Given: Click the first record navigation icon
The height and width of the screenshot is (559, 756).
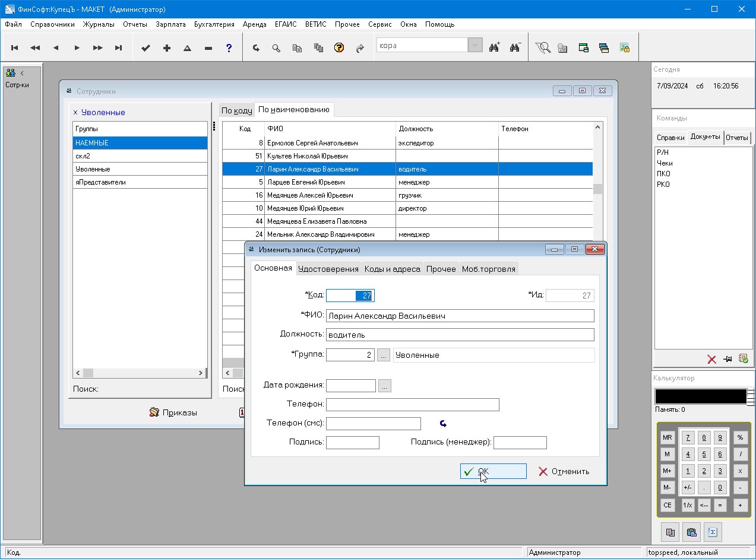Looking at the screenshot, I should click(15, 48).
